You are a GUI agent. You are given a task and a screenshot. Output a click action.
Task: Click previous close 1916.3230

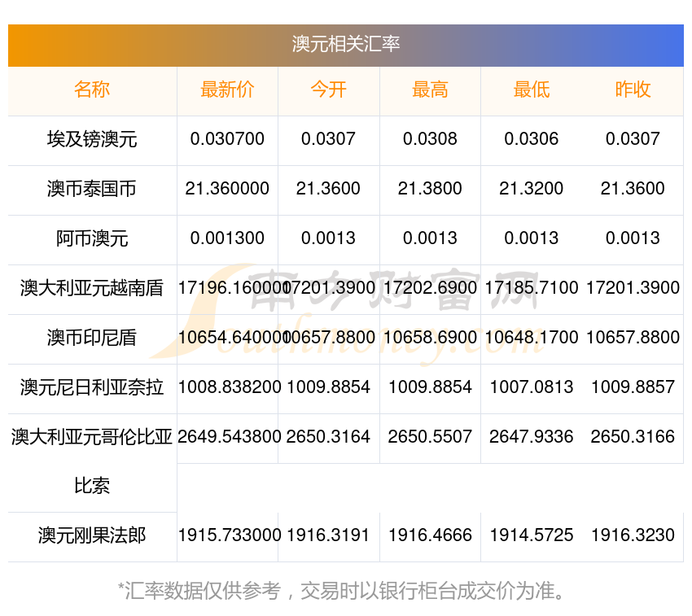(633, 535)
